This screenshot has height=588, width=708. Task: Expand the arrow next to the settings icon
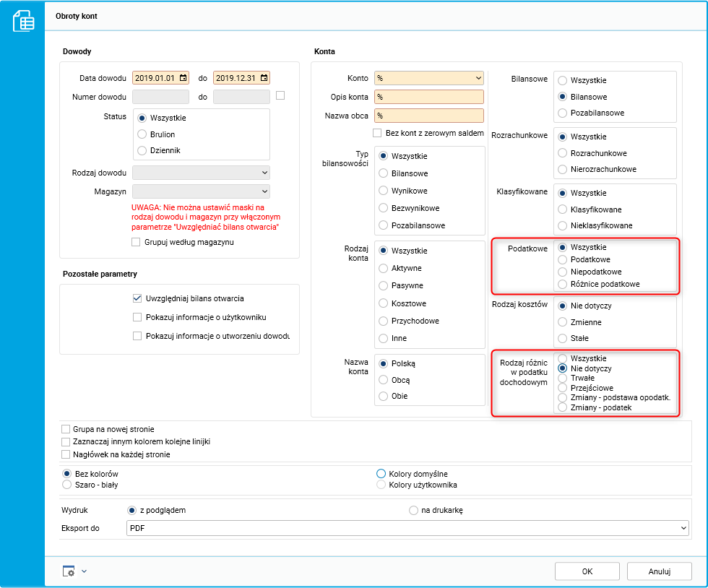[x=84, y=571]
